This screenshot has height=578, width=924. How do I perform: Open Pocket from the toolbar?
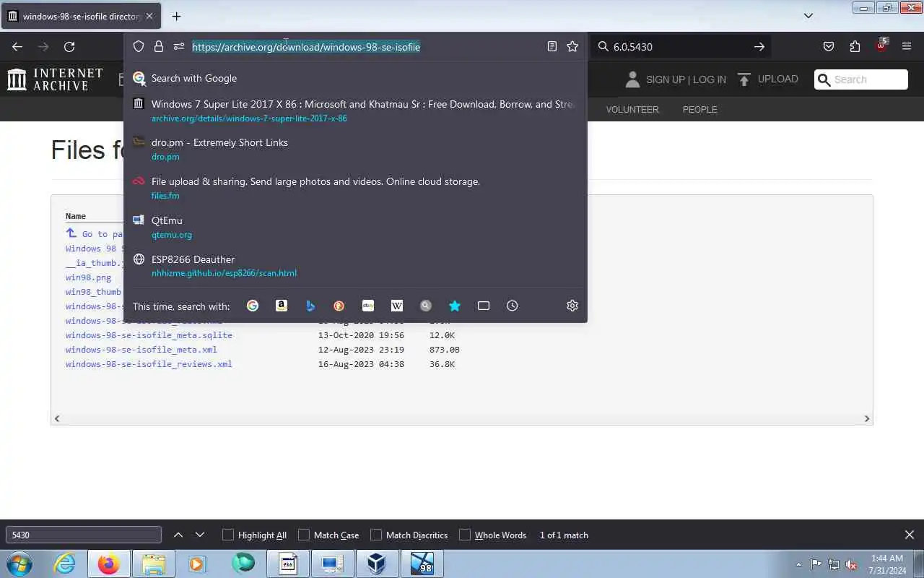[x=829, y=46]
